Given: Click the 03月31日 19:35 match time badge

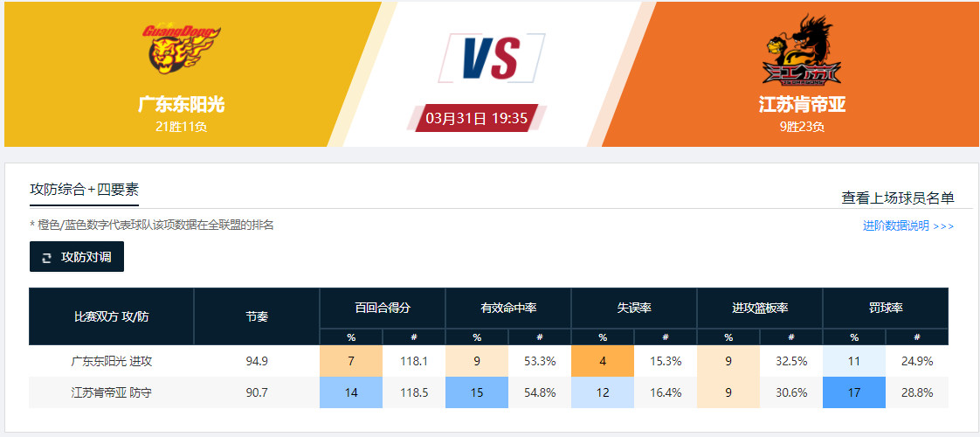Looking at the screenshot, I should coord(477,118).
